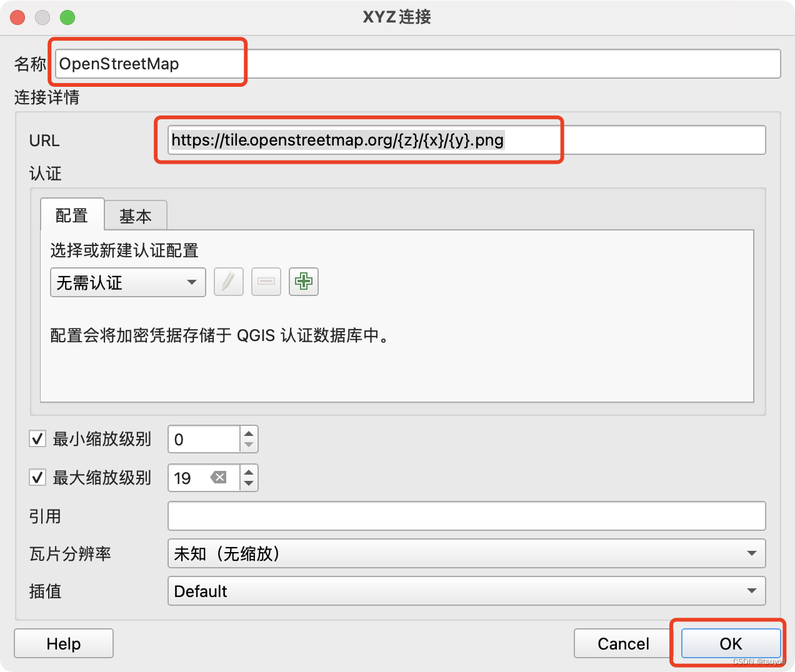Open the authentication config dropdown

(x=128, y=283)
